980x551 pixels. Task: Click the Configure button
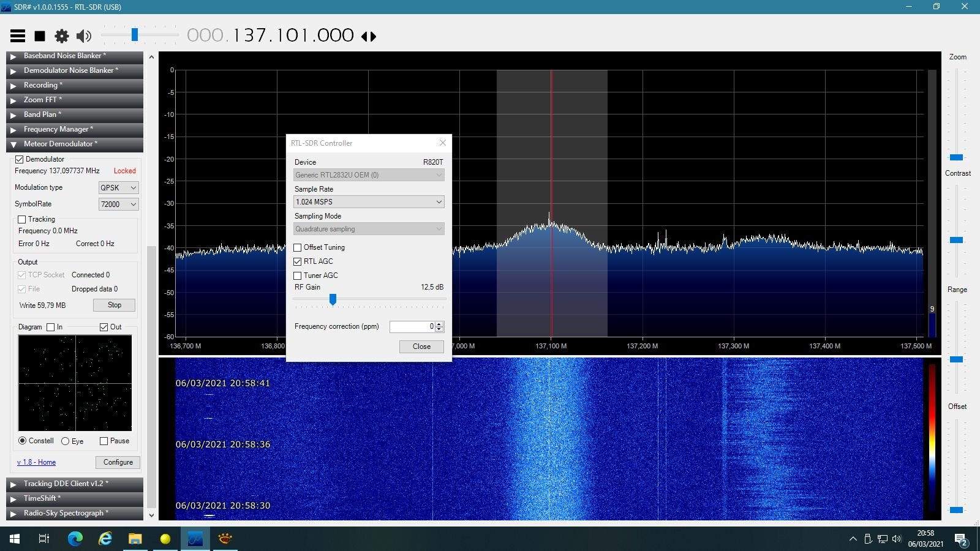tap(118, 462)
